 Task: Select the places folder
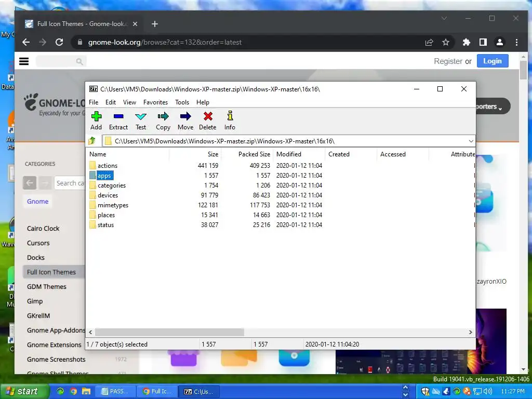[106, 215]
